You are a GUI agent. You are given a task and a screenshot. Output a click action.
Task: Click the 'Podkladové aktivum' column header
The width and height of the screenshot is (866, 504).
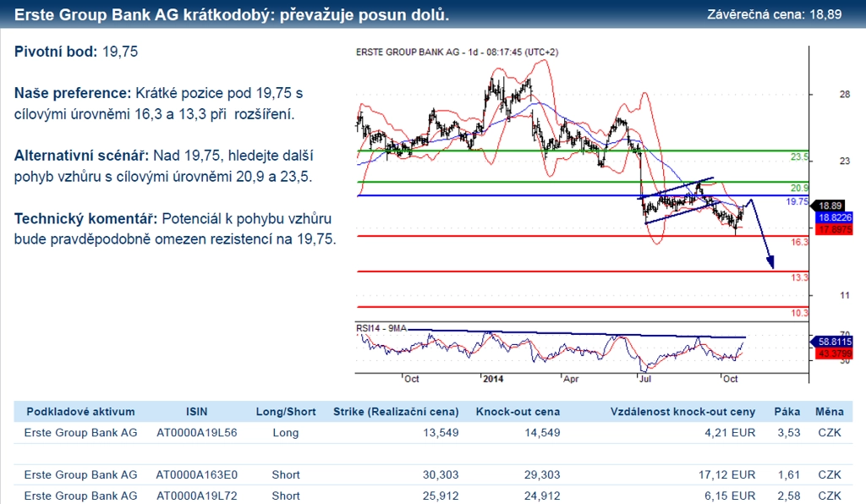(x=80, y=412)
